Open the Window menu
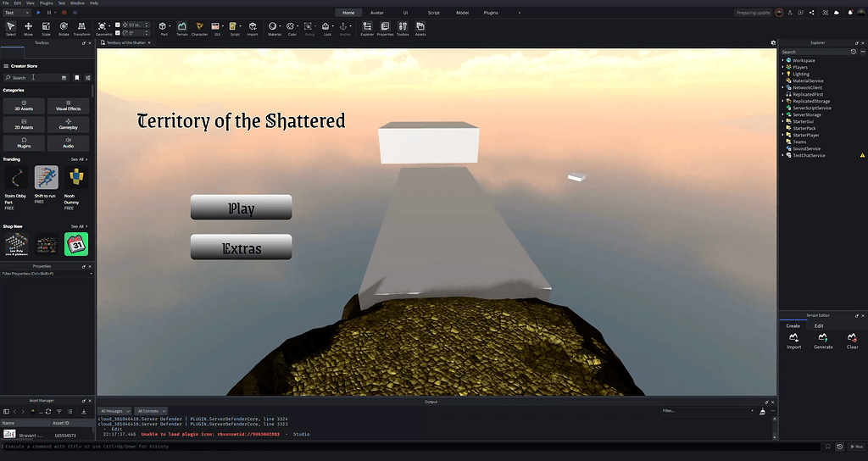Image resolution: width=868 pixels, height=461 pixels. click(x=77, y=3)
